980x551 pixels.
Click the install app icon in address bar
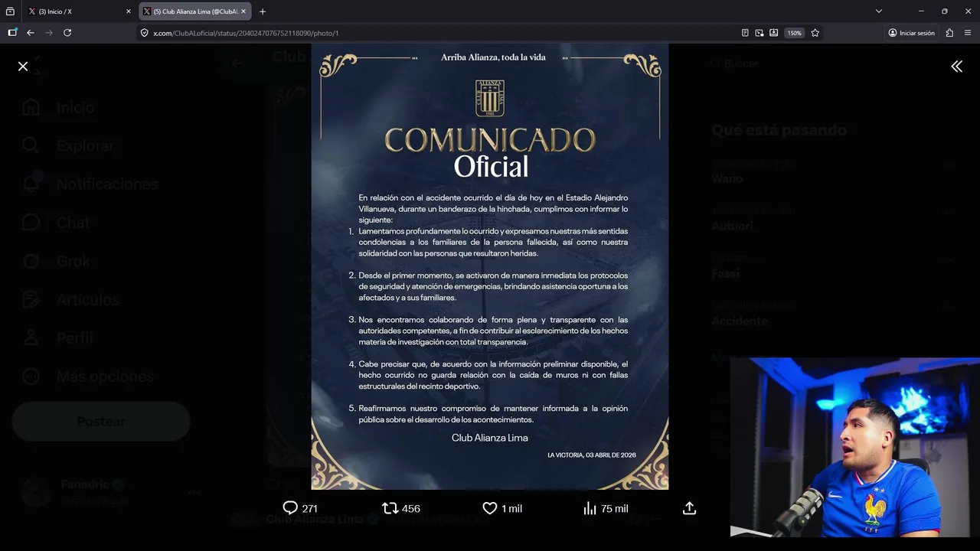click(x=774, y=33)
